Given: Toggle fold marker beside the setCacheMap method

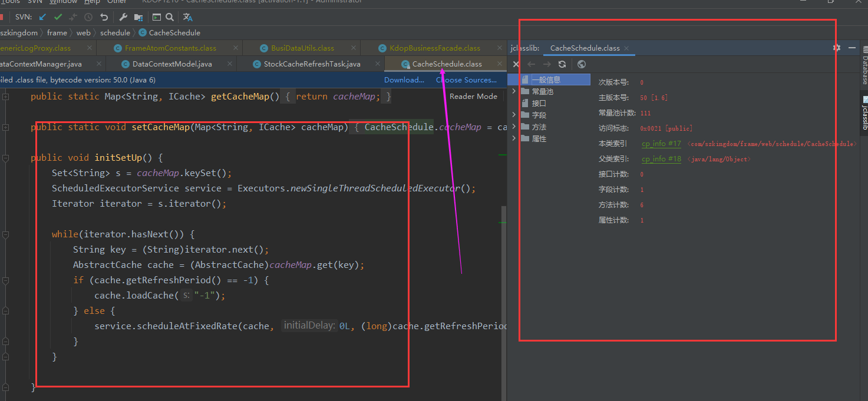Looking at the screenshot, I should click(5, 127).
